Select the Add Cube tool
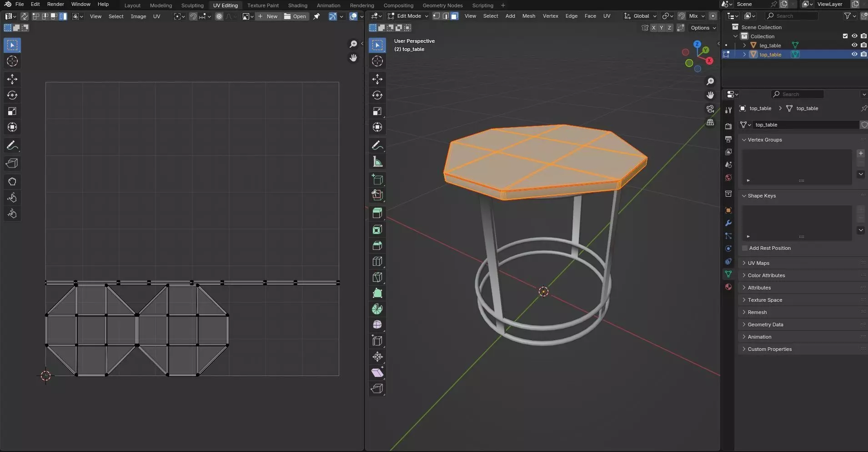The height and width of the screenshot is (452, 868). click(377, 179)
